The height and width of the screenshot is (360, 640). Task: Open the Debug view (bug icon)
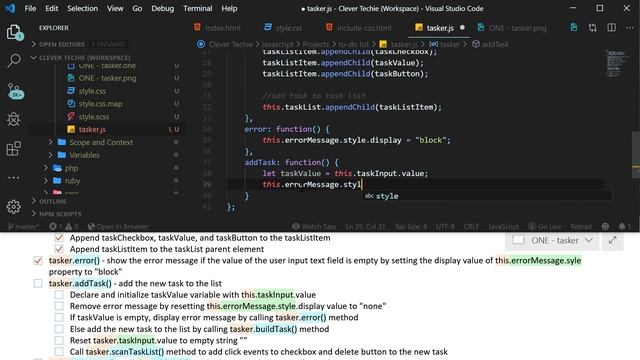coord(13,119)
